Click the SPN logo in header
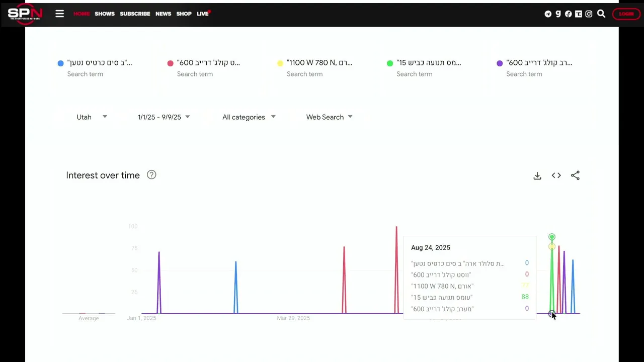 25,14
